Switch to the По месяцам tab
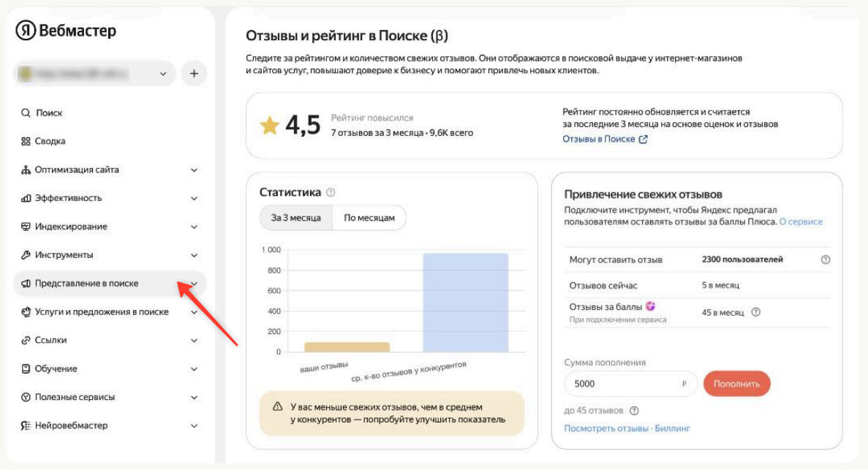This screenshot has width=868, height=470. pyautogui.click(x=369, y=218)
